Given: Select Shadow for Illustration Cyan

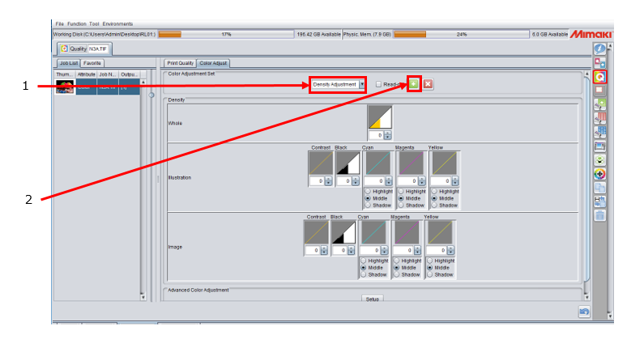Looking at the screenshot, I should (368, 205).
